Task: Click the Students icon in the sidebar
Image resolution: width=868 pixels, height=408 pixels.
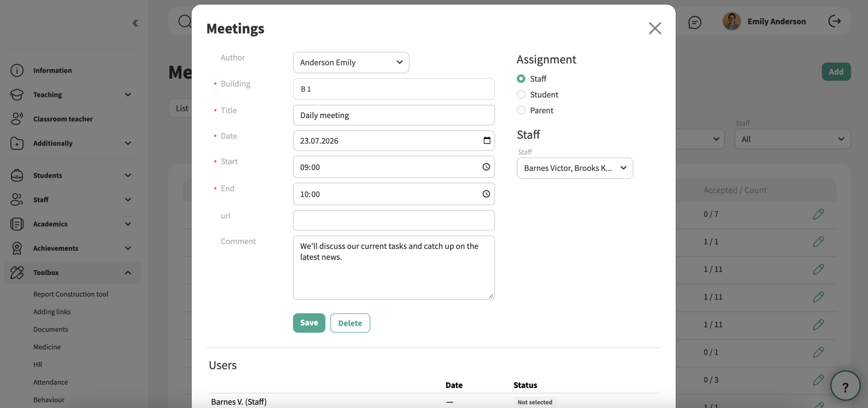Action: 17,176
